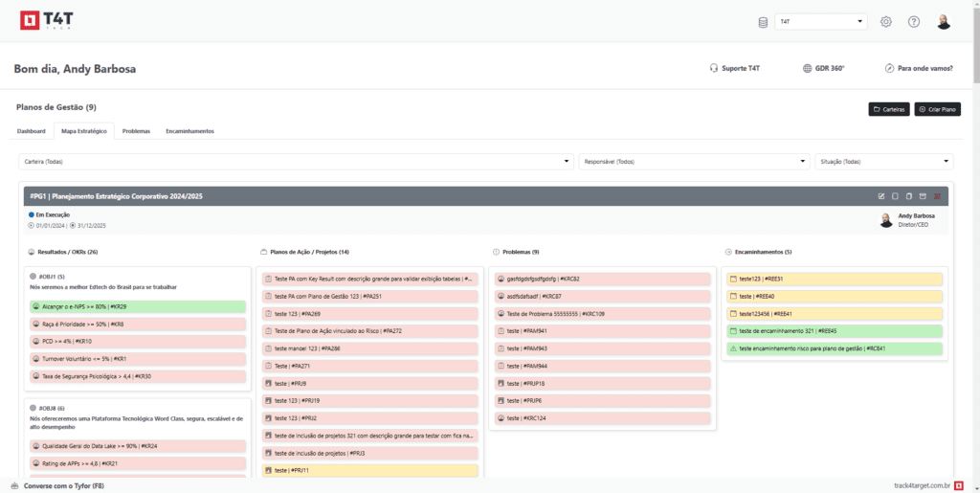Open the T4T database selector dropdown
The image size is (980, 493).
pos(821,22)
